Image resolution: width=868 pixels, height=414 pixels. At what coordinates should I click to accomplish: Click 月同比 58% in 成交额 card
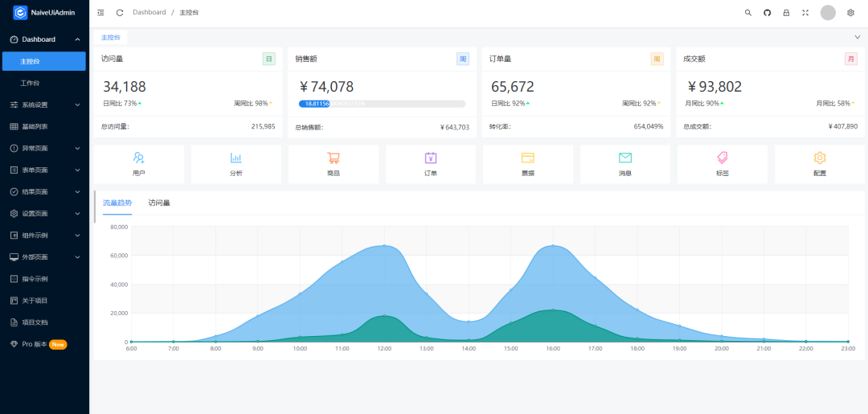tap(835, 103)
